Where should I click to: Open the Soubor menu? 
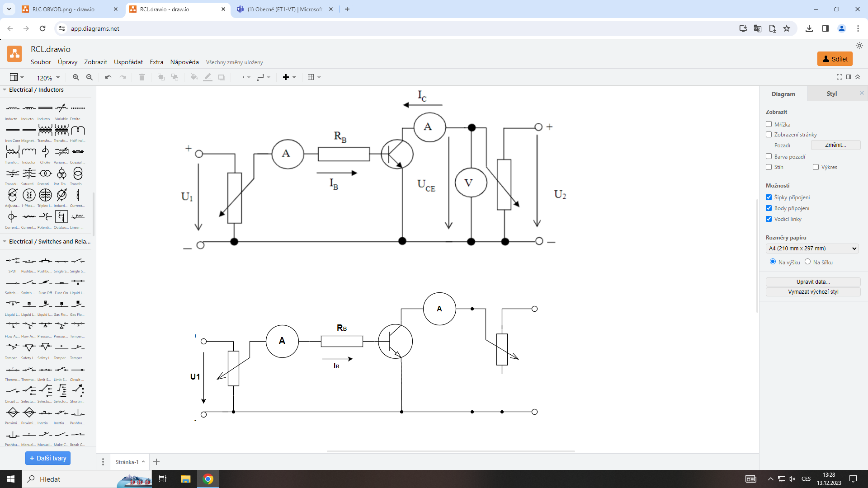click(41, 62)
